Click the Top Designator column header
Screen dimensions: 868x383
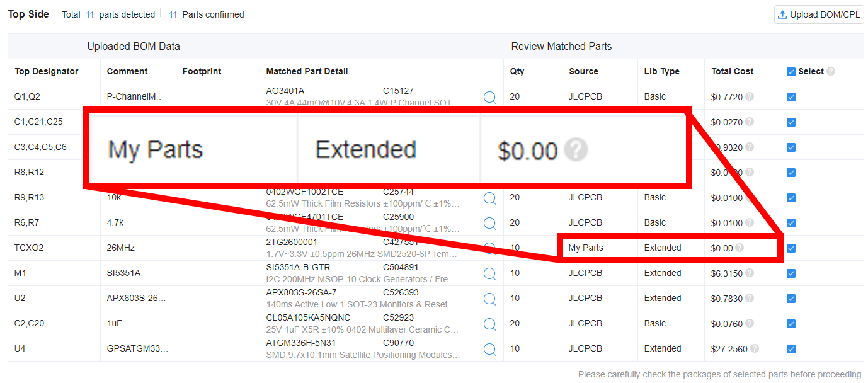(x=47, y=72)
